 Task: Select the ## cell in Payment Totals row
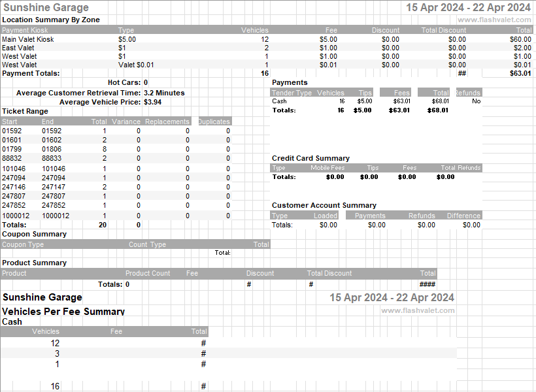(462, 73)
